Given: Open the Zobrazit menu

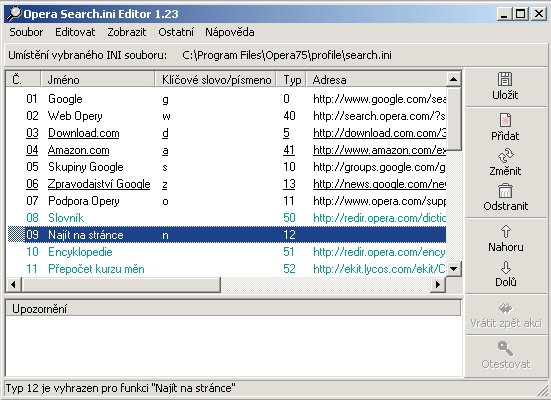Looking at the screenshot, I should [x=127, y=32].
